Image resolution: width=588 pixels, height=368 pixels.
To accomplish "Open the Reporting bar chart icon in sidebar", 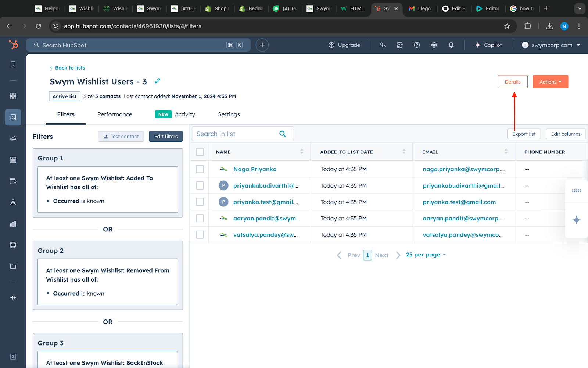I will (13, 224).
